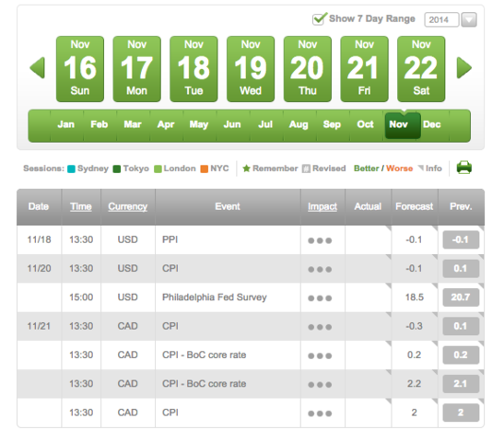Select the Nov 17 Mon date tile
Viewport: 504px width, 442px height.
point(137,69)
